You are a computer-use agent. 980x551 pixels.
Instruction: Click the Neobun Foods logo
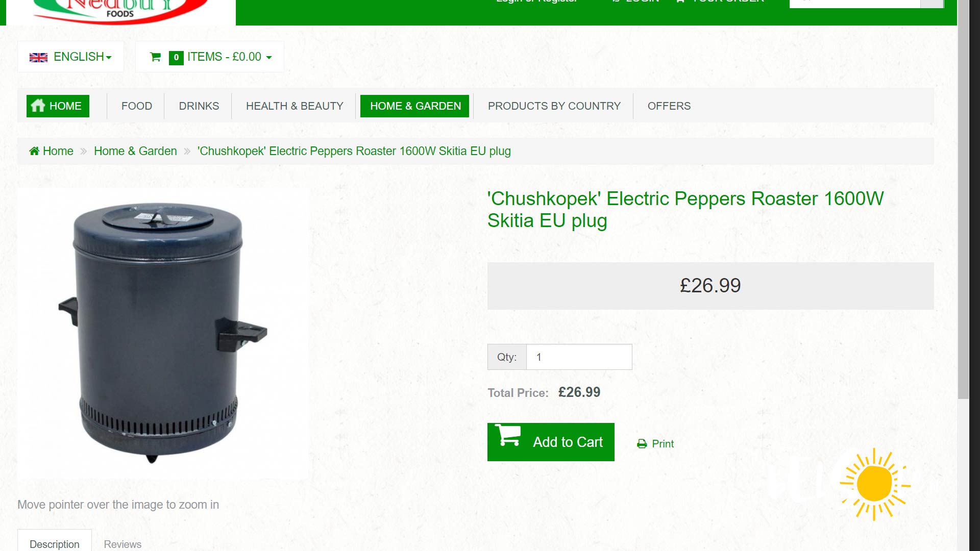coord(121,11)
